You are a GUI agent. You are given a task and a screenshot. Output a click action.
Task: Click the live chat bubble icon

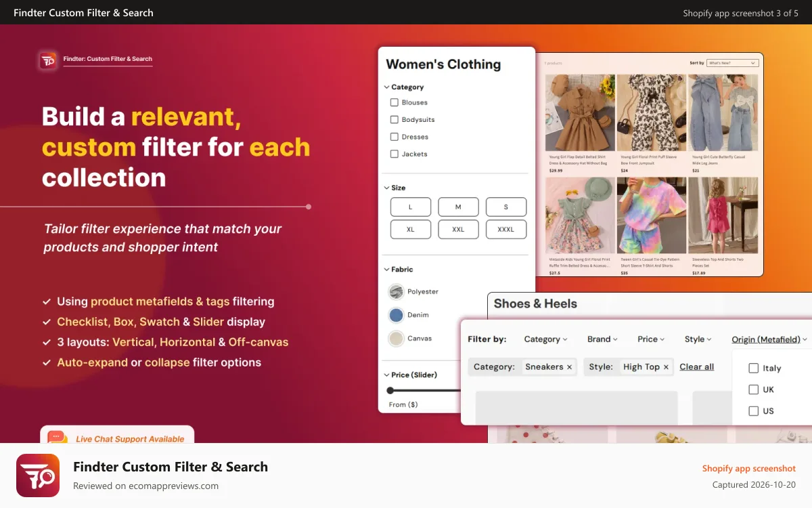pyautogui.click(x=58, y=438)
